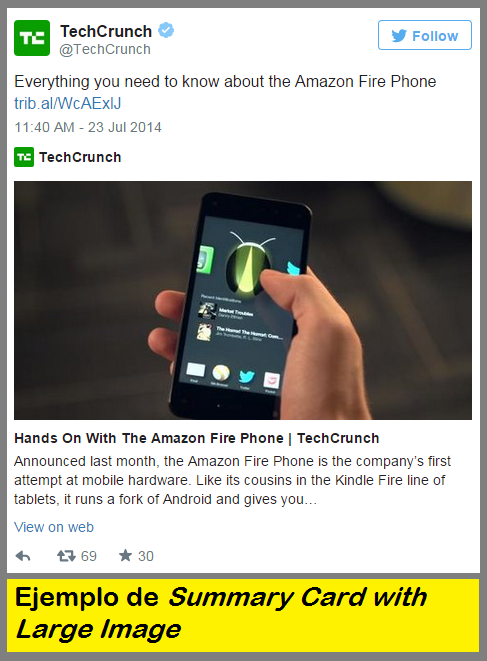Open the trib.al/WcAExlJ link
The height and width of the screenshot is (661, 487).
(67, 103)
